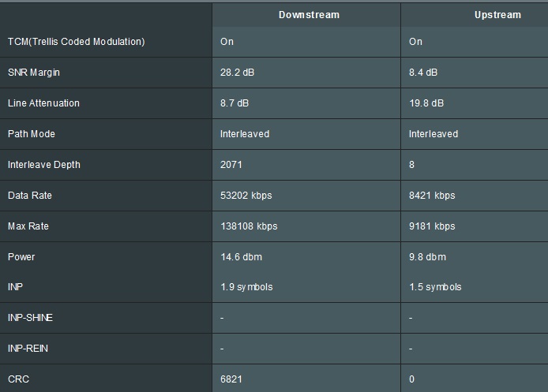Screen dimensions: 548x392
Task: Click the downstream interleave depth 2071
Action: coord(231,164)
